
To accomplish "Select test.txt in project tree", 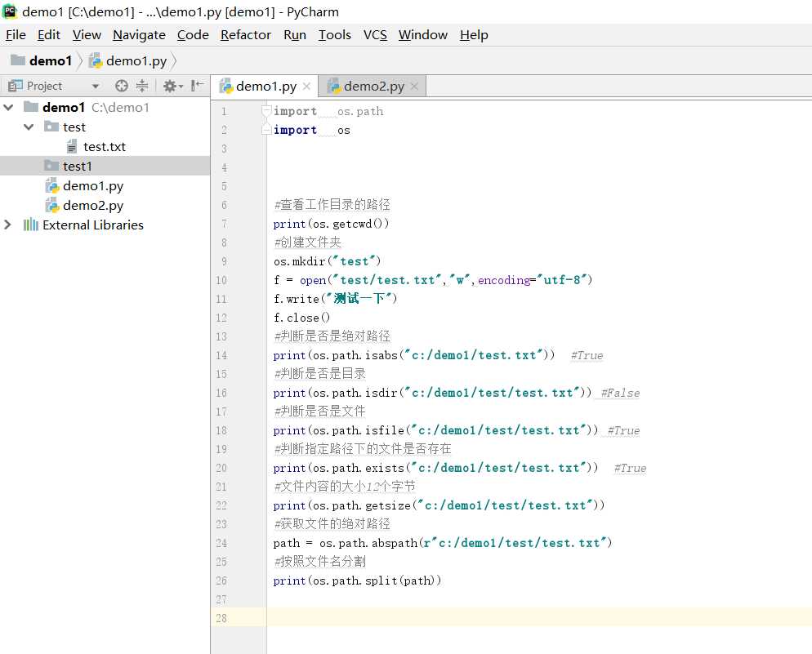I will click(x=105, y=147).
